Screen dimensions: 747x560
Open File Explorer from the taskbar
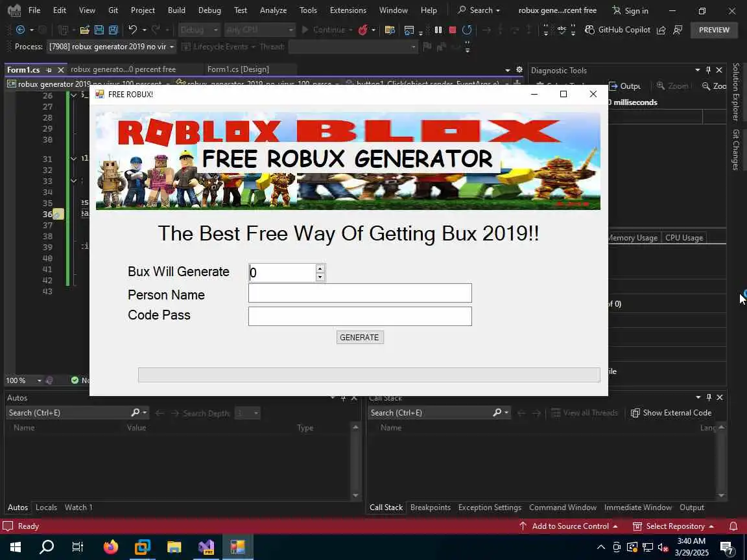174,546
